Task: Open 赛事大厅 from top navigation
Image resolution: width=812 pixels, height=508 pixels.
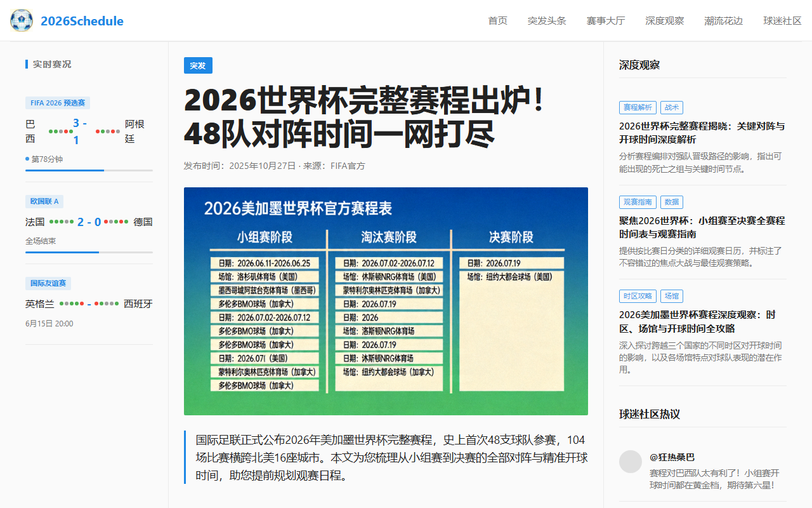Action: pos(606,21)
